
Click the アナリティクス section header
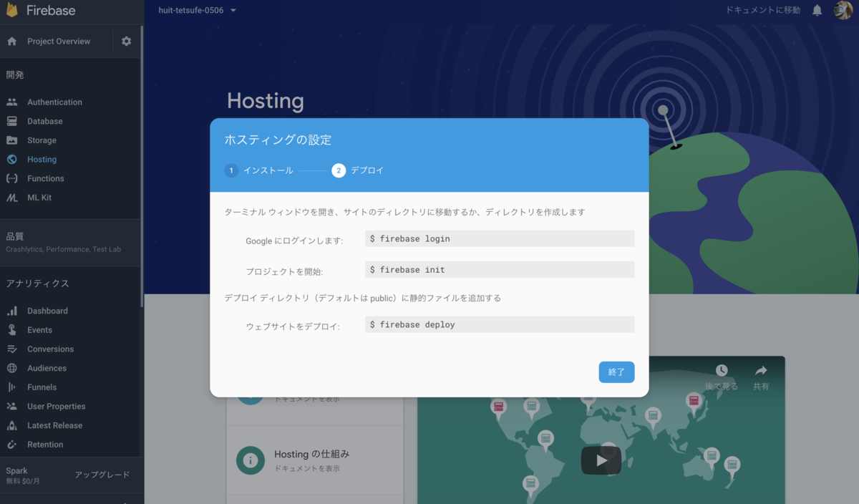[38, 283]
